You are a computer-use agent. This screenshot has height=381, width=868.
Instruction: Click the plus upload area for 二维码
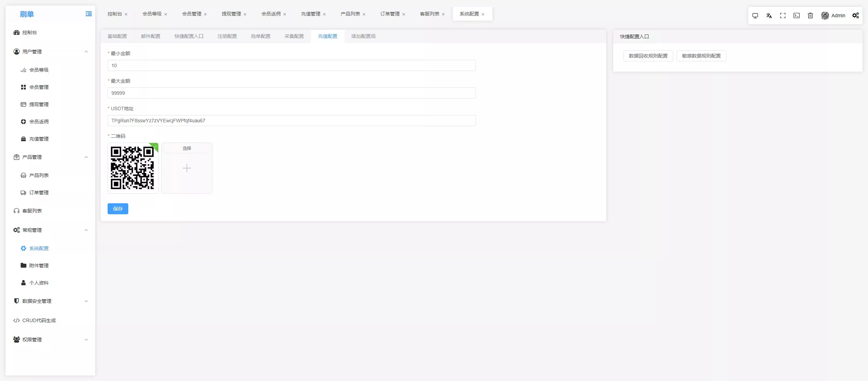[x=187, y=168]
